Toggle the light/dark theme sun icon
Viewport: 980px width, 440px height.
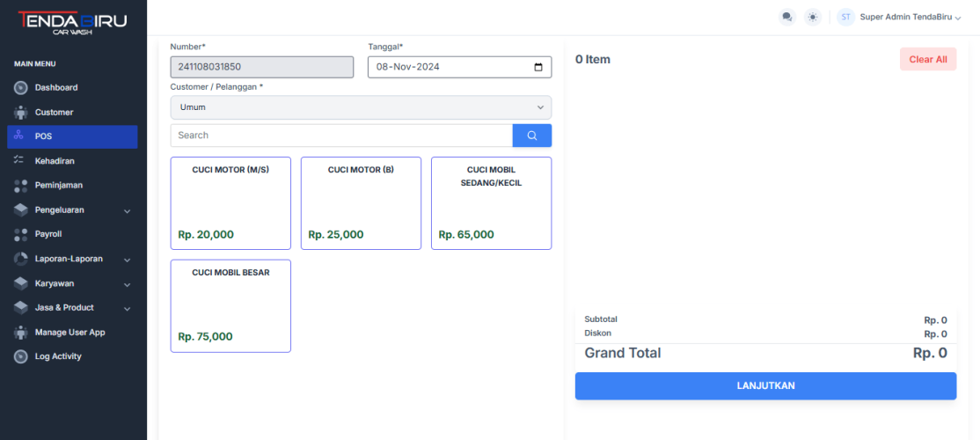812,17
